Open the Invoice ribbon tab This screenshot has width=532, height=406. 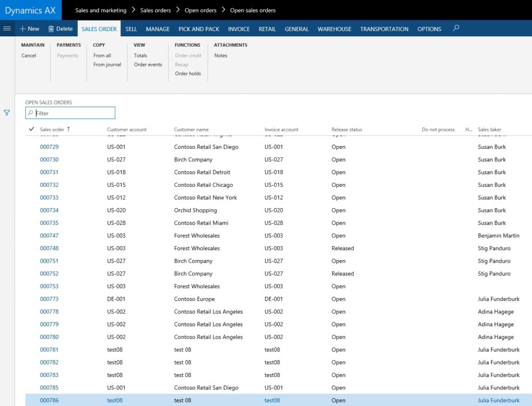[x=238, y=29]
